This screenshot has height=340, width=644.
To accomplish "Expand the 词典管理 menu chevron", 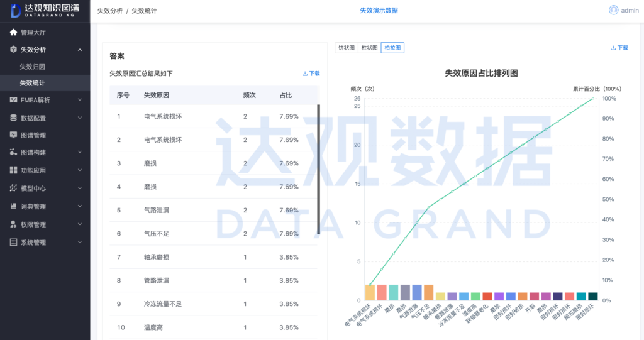I will (80, 206).
